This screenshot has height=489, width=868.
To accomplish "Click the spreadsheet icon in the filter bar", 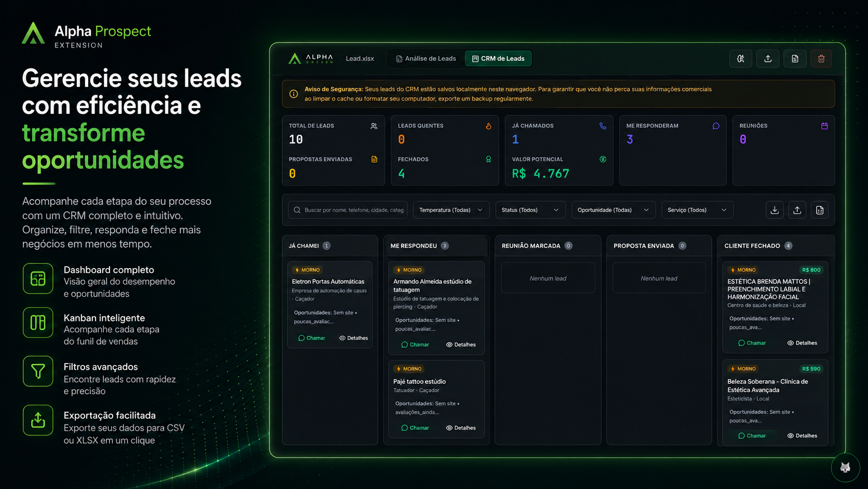I will pos(820,210).
